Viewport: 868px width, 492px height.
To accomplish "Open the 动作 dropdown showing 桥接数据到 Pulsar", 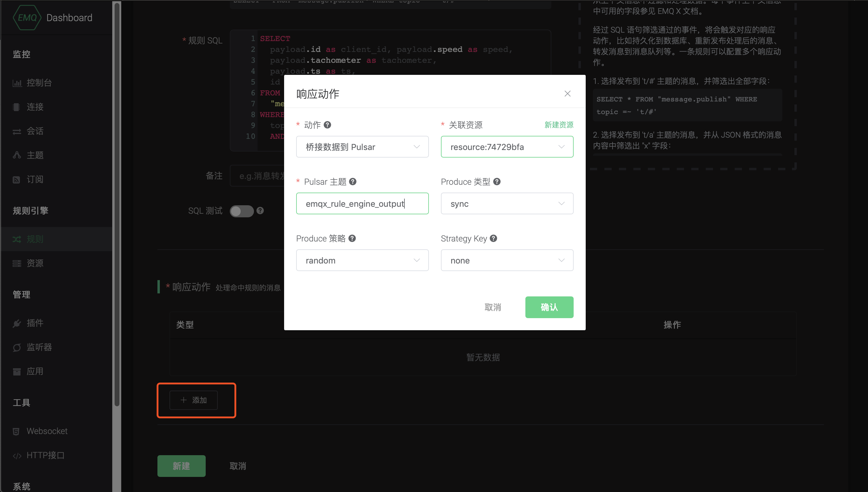I will coord(362,147).
